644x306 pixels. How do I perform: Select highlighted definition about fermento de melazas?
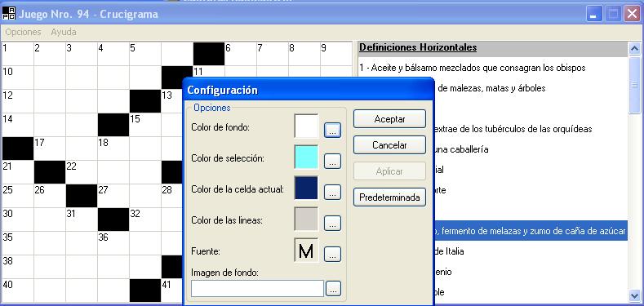(x=531, y=231)
